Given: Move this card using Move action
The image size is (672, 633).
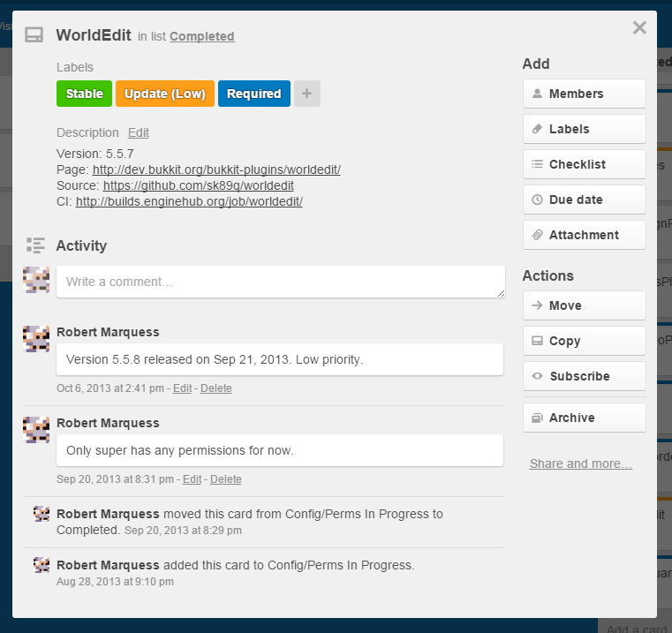Looking at the screenshot, I should click(584, 305).
